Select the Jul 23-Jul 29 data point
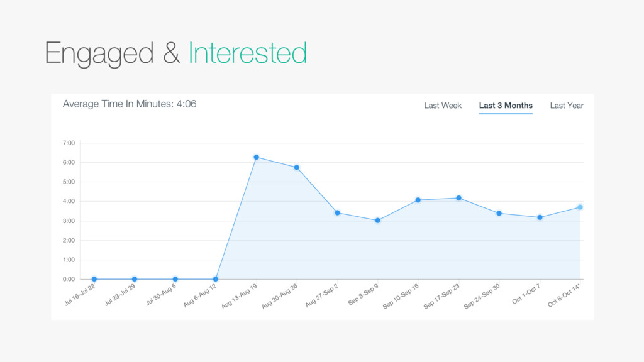The width and height of the screenshot is (644, 362). (135, 279)
